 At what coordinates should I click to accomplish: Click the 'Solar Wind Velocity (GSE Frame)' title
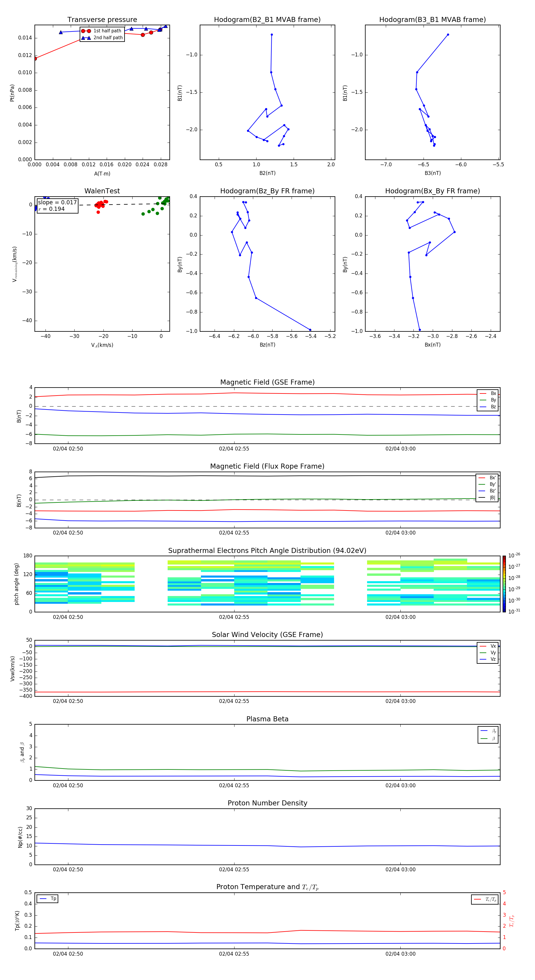(x=267, y=635)
